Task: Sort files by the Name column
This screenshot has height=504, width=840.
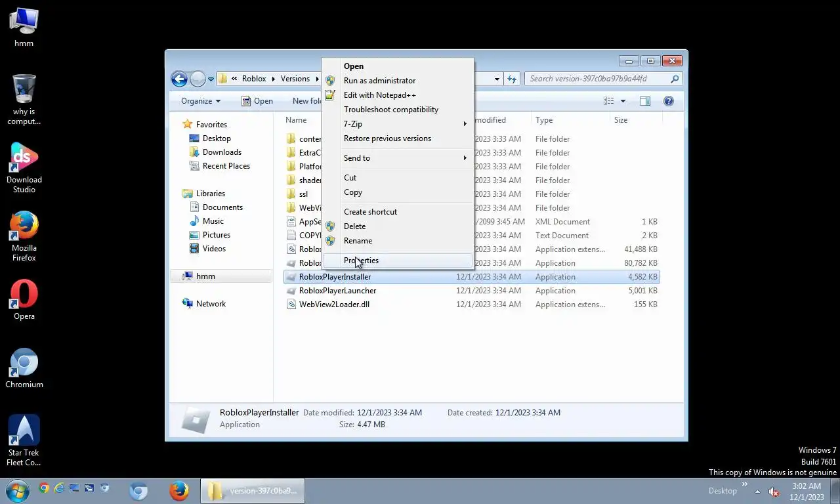Action: (x=296, y=120)
